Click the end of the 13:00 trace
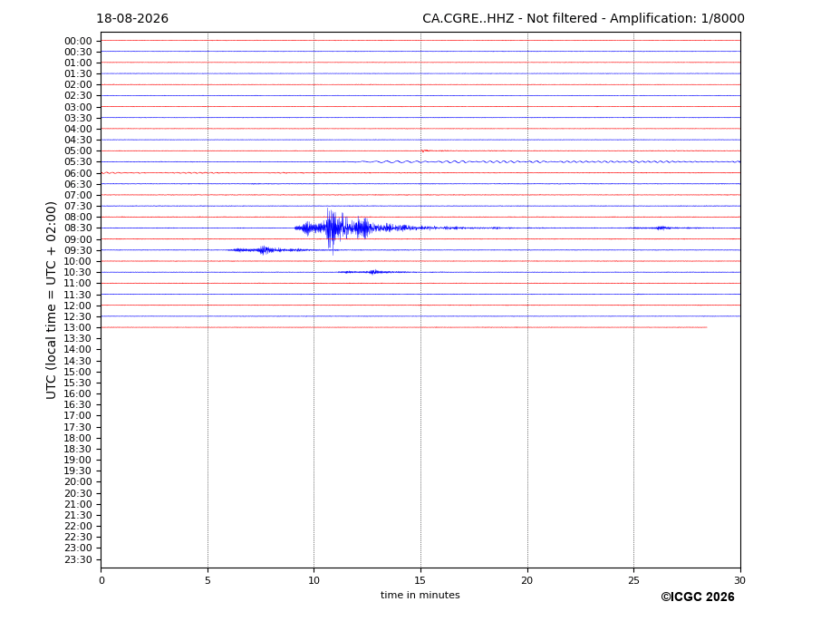Image resolution: width=840 pixels, height=631 pixels. [706, 327]
